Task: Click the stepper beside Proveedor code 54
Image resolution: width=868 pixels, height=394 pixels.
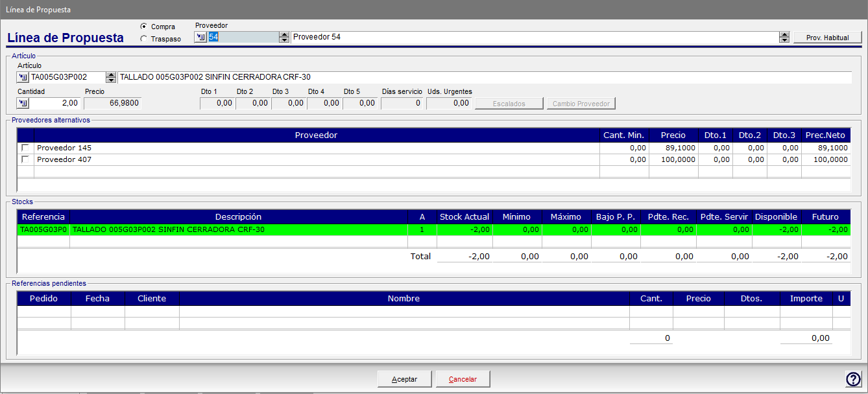Action: (x=283, y=38)
